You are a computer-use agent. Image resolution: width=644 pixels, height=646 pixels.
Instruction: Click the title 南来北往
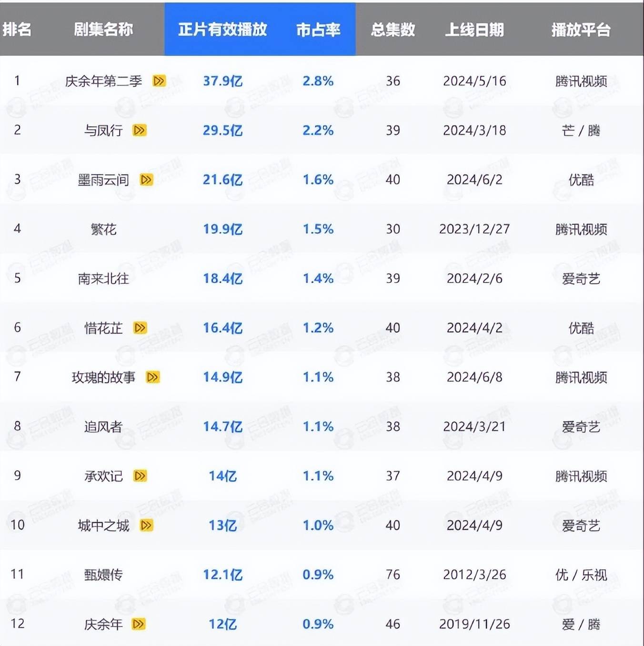coord(103,278)
